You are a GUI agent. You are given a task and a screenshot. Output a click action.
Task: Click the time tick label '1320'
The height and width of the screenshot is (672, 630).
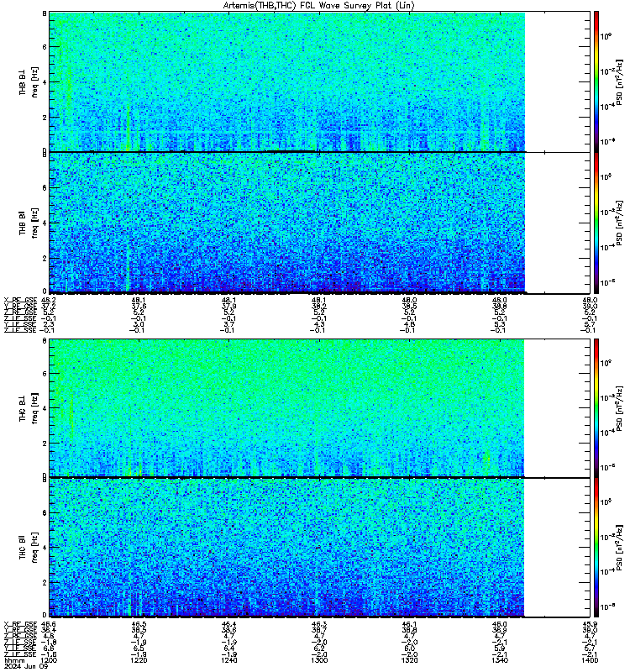point(409,660)
